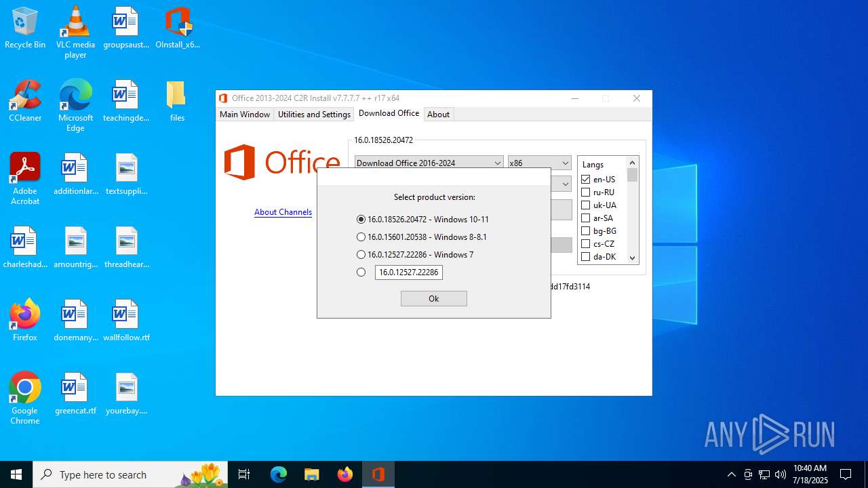The width and height of the screenshot is (868, 488).
Task: Open teachingde Word document icon
Action: pos(125,101)
